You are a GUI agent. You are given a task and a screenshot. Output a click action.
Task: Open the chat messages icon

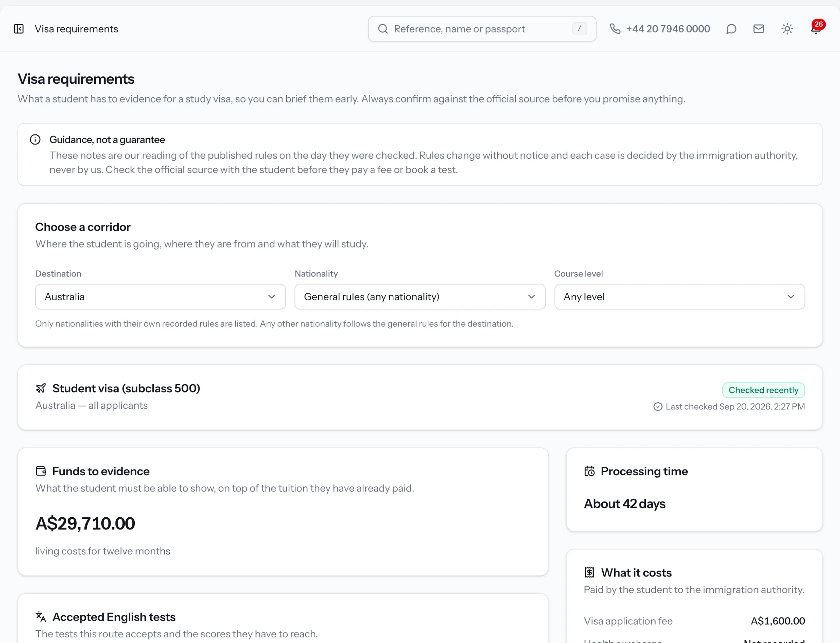tap(731, 29)
